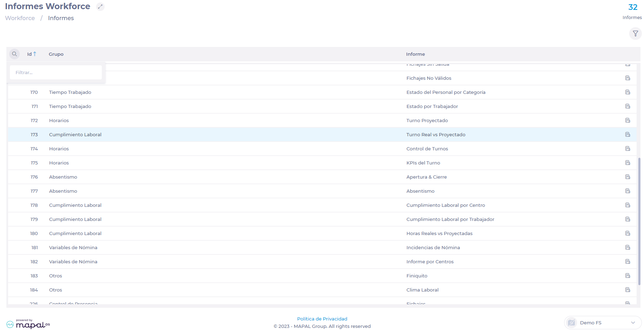Open report icon for Clima Laboral
Image resolution: width=644 pixels, height=330 pixels.
tap(628, 290)
